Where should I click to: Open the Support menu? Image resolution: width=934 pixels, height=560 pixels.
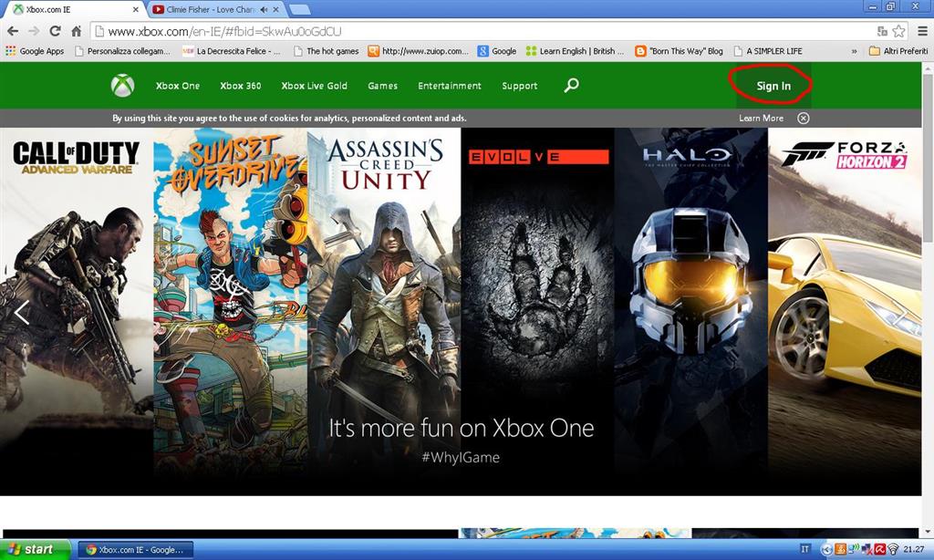519,86
